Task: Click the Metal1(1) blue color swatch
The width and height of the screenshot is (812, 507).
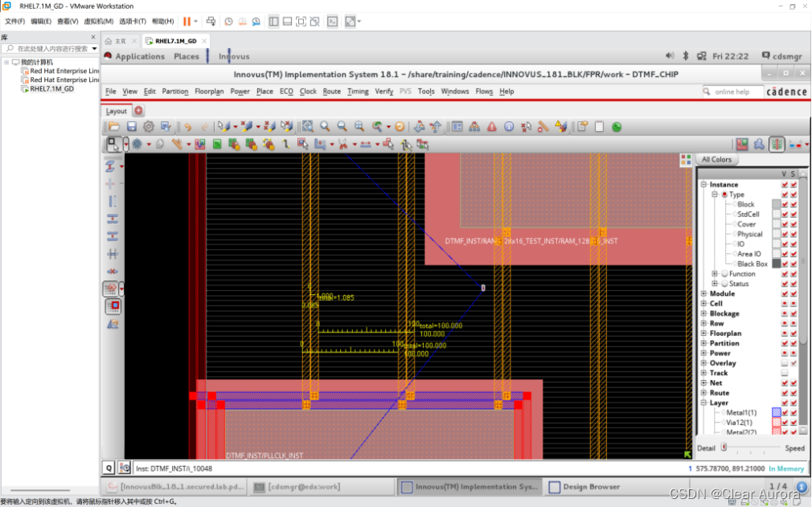Action: [777, 412]
